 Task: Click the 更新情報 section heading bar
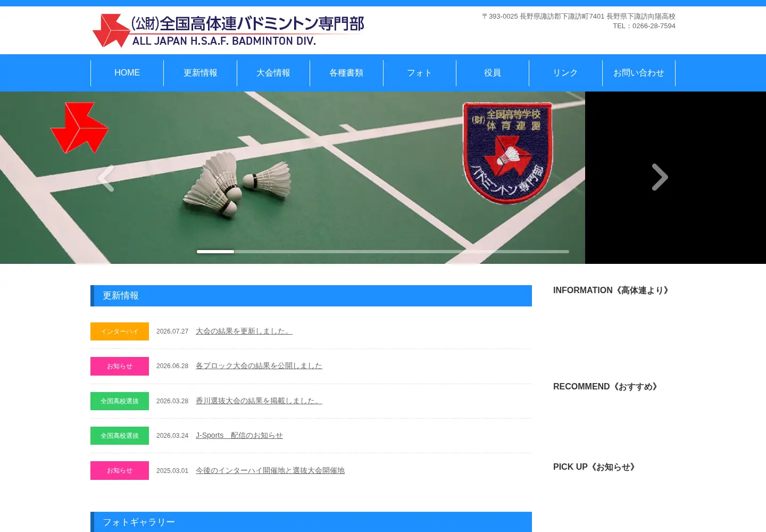[311, 296]
